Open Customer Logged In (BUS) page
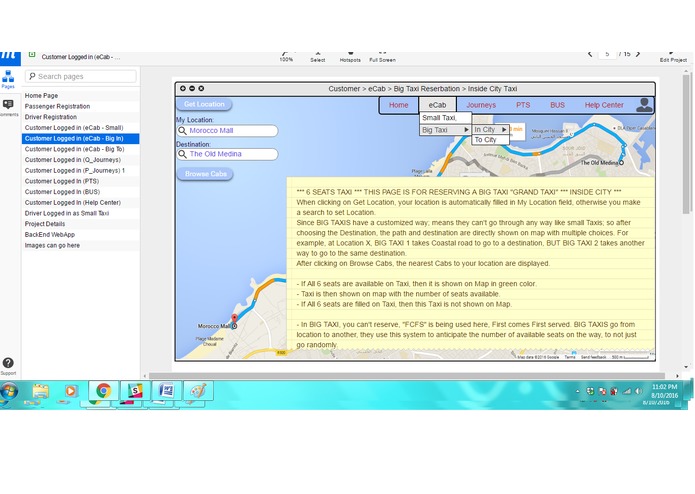The height and width of the screenshot is (494, 695). tap(81, 191)
